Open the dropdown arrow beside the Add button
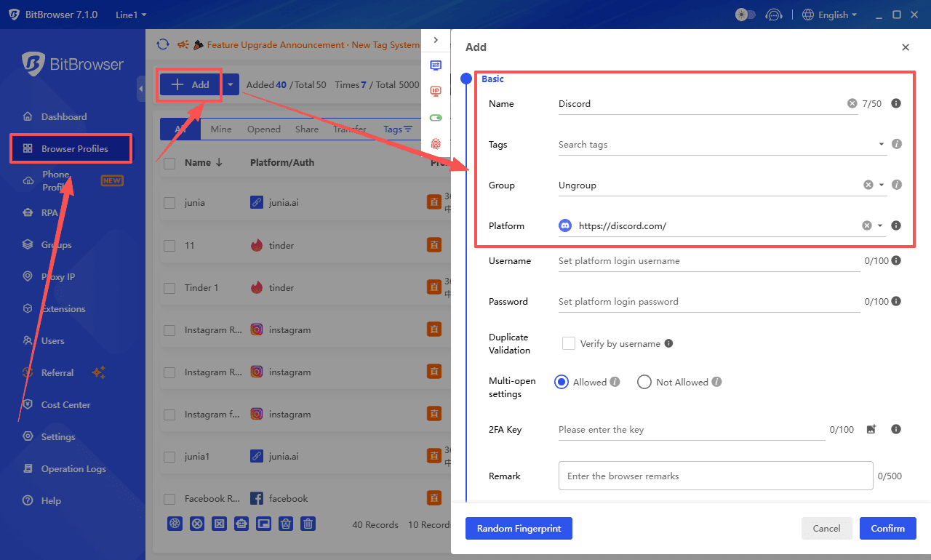The width and height of the screenshot is (931, 560). tap(231, 84)
